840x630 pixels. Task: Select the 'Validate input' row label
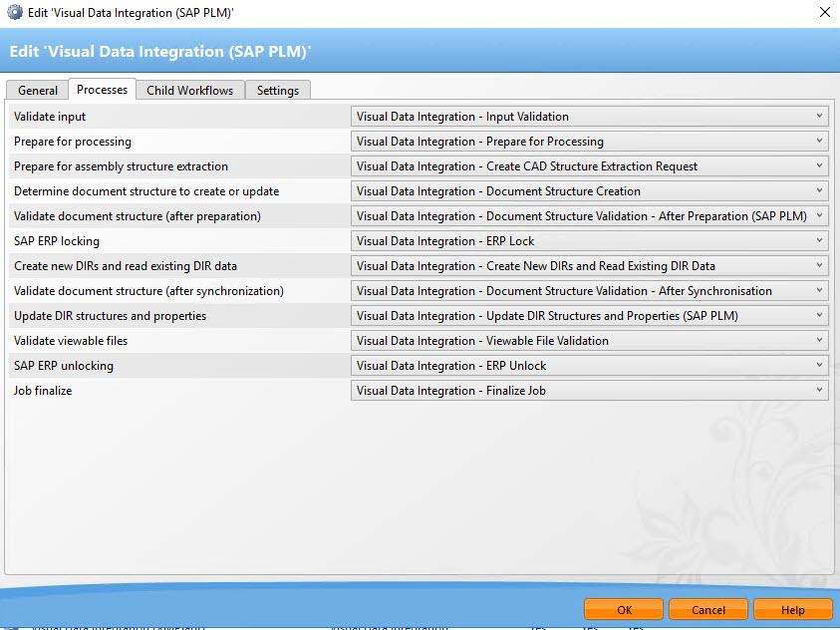click(50, 117)
